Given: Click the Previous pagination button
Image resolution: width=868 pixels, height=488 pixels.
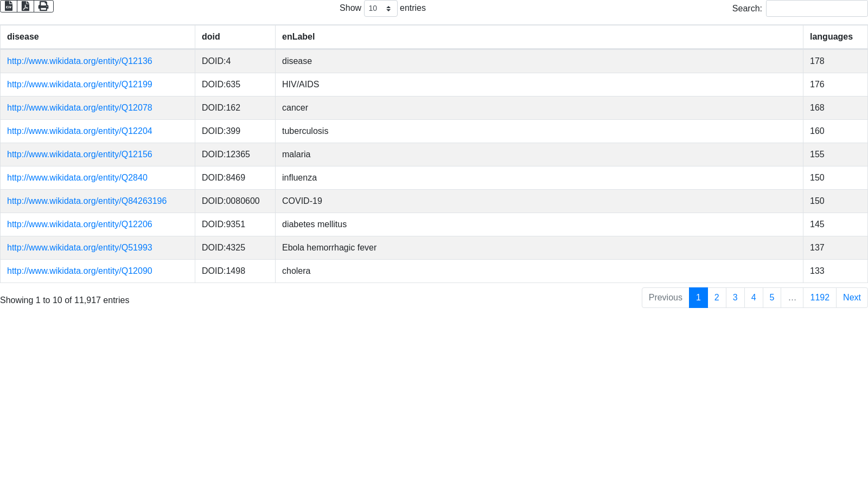Looking at the screenshot, I should point(666,298).
